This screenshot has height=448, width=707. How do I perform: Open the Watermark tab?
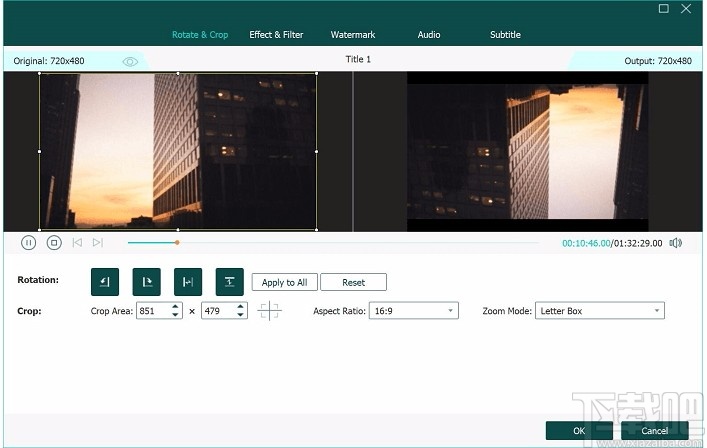click(353, 35)
